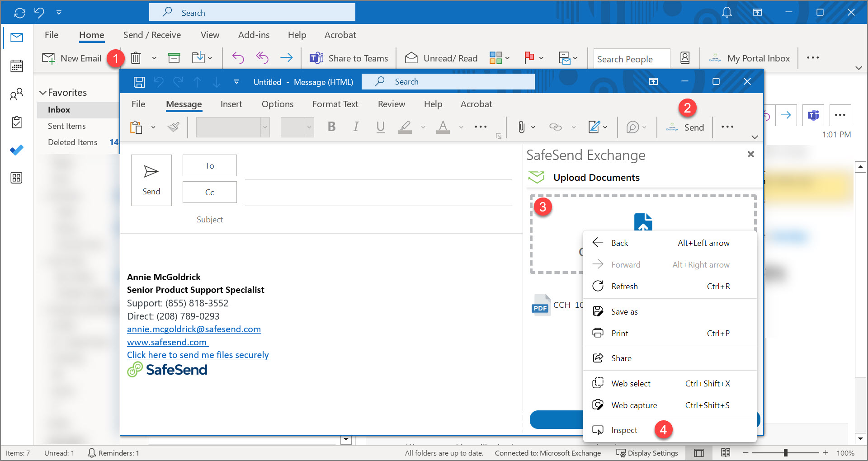Open the Paste options dropdown arrow
The width and height of the screenshot is (868, 461).
[153, 127]
